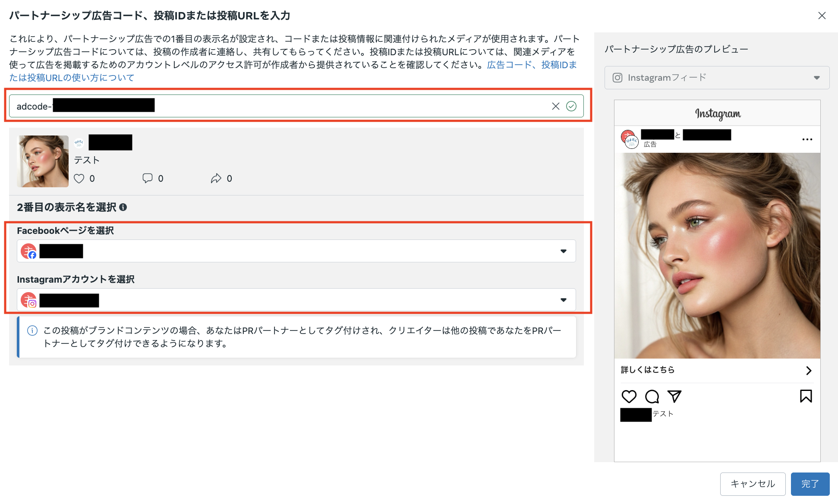Click the creator avatar beside post name
838x504 pixels.
[x=79, y=142]
